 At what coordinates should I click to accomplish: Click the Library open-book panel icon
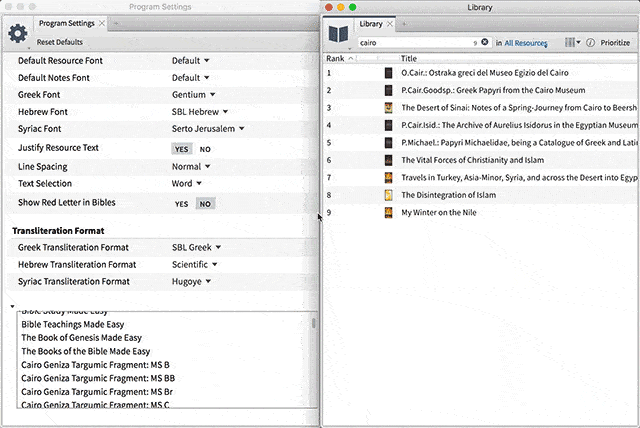[338, 34]
